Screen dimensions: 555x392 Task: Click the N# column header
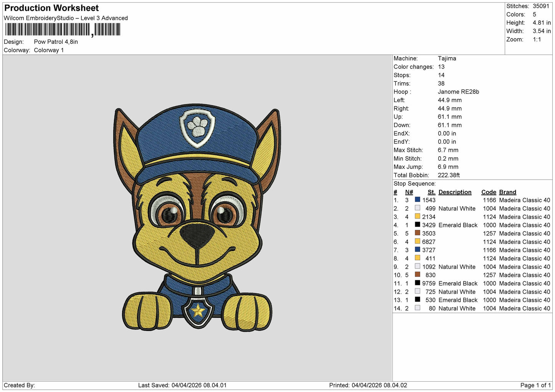coord(409,192)
